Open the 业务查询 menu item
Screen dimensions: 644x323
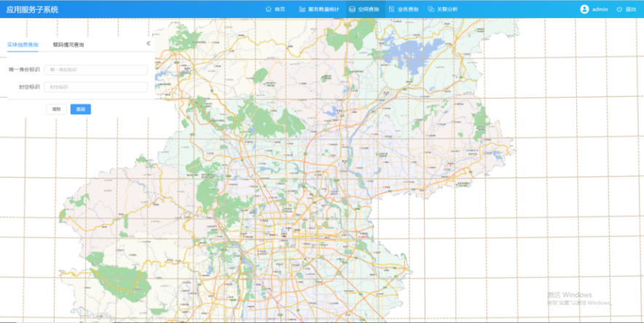(x=408, y=9)
